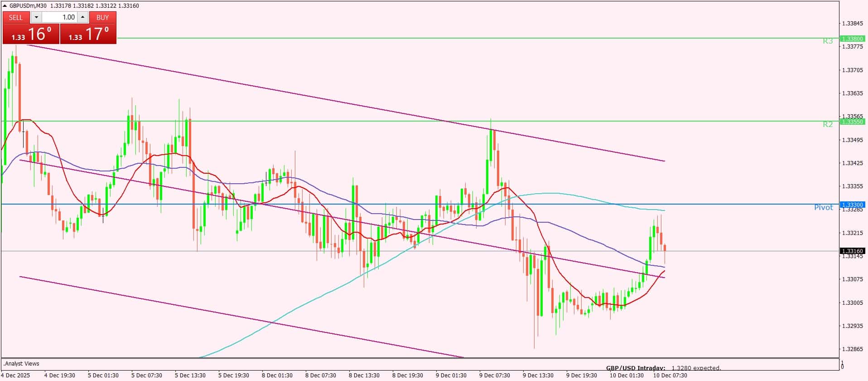Image resolution: width=868 pixels, height=381 pixels.
Task: Click the green 1.33800 price tag
Action: pos(852,39)
